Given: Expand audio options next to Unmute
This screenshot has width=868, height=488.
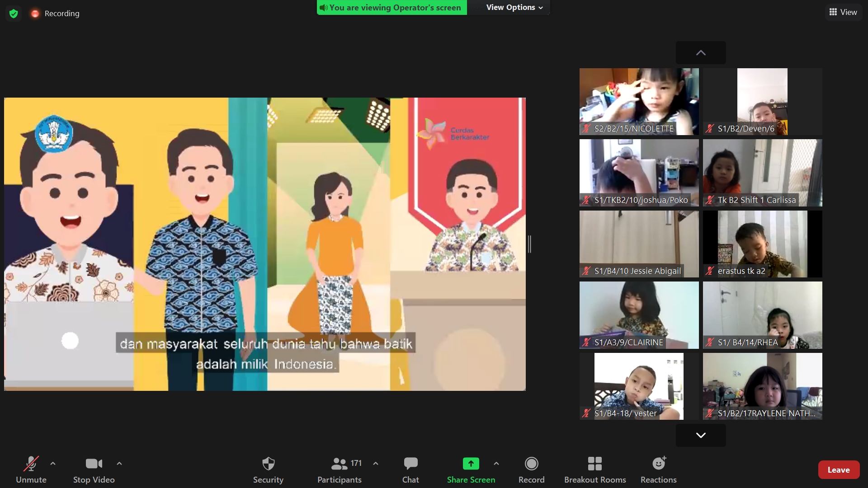Looking at the screenshot, I should pyautogui.click(x=53, y=464).
